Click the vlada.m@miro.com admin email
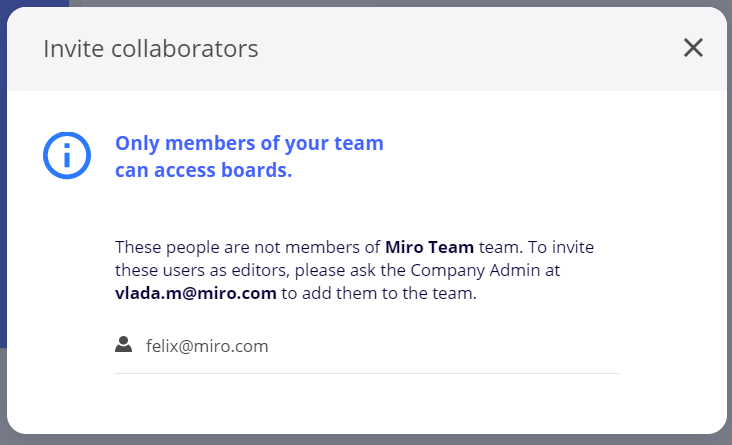This screenshot has width=732, height=445. (x=195, y=293)
